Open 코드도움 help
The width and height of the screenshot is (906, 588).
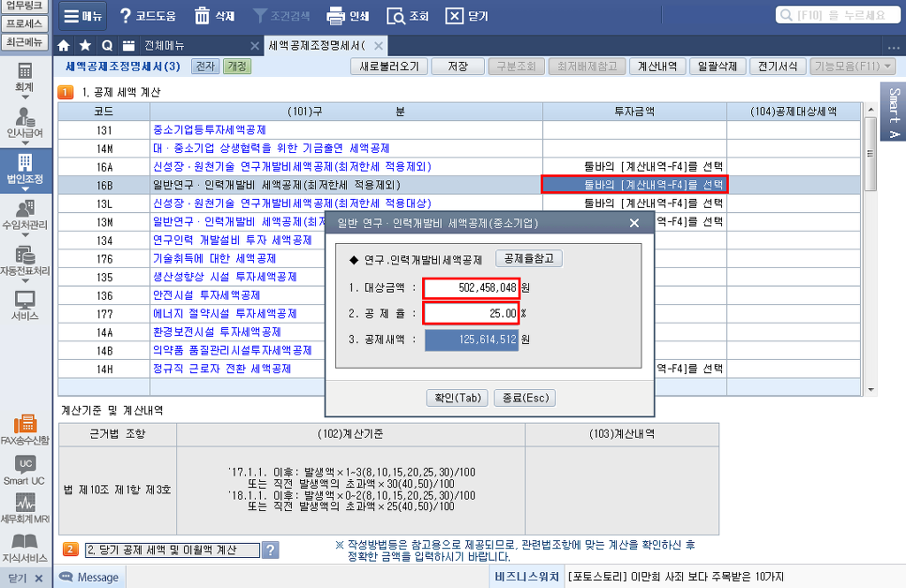coord(147,16)
